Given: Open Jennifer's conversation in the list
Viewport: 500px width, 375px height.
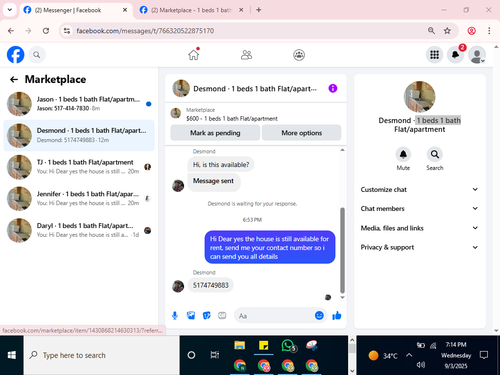Looking at the screenshot, I should point(79,199).
